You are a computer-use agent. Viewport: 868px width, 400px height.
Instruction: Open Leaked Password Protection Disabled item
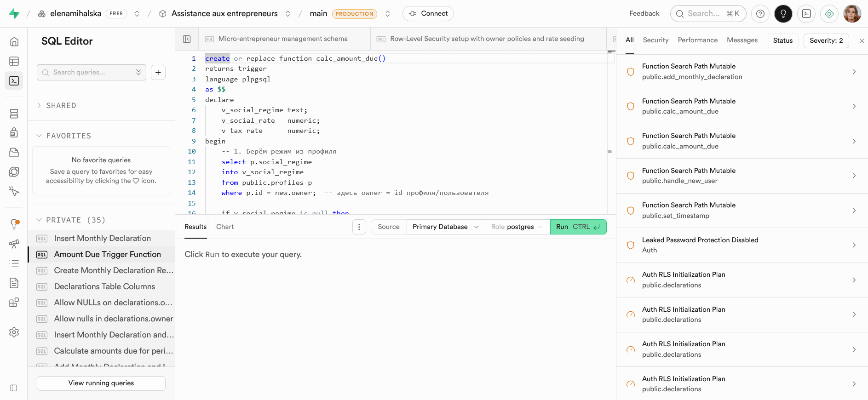pos(742,245)
